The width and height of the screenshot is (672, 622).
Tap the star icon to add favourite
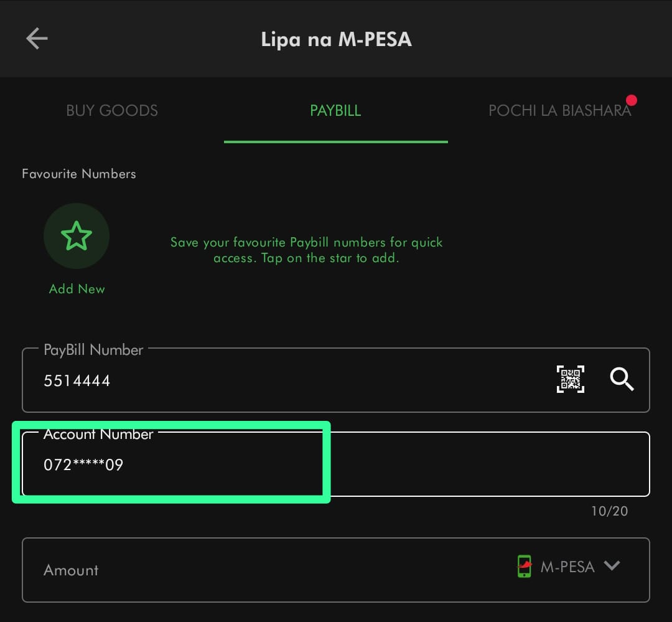[77, 237]
